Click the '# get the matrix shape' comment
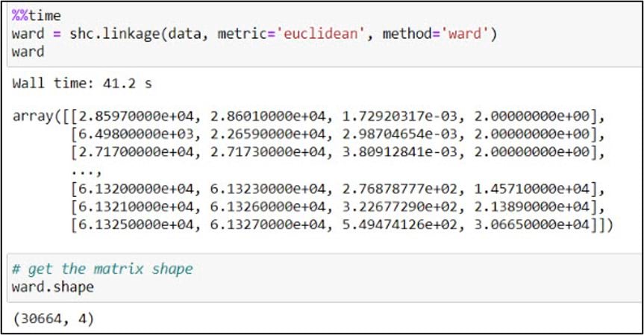The height and width of the screenshot is (335, 644). 102,269
